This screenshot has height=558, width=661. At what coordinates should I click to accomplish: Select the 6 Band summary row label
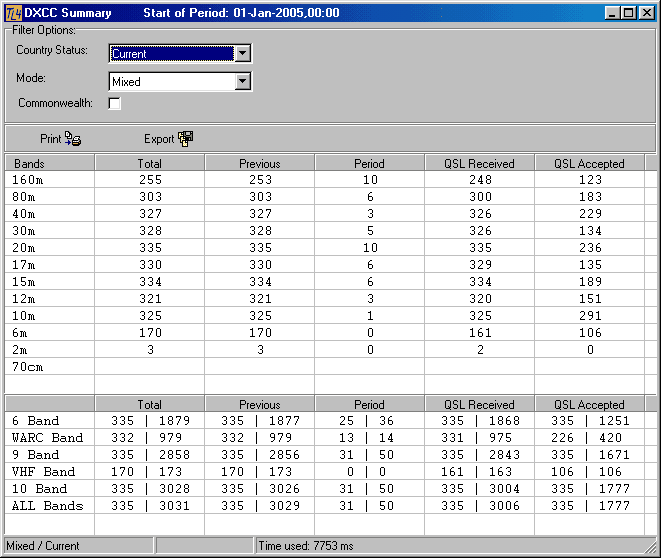click(35, 421)
